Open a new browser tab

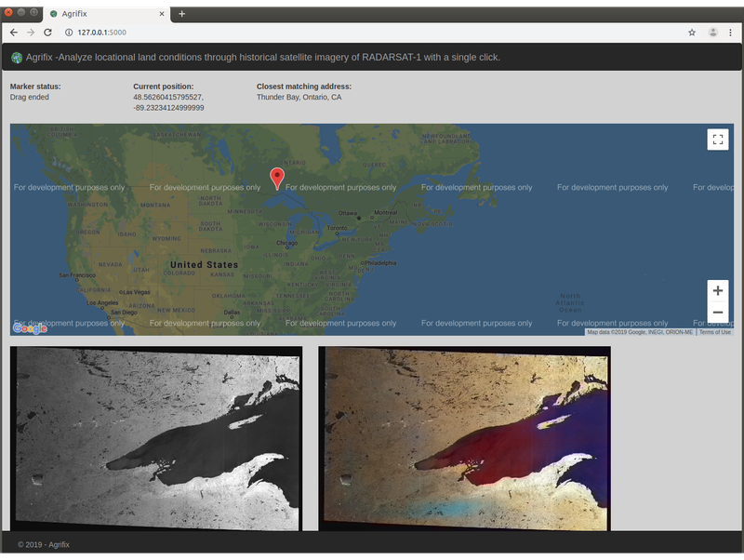[182, 14]
